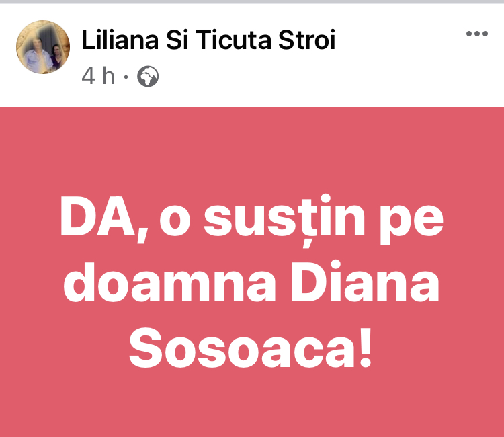Click the "DA, o susțin pe" text line
The image size is (504, 437).
(x=251, y=220)
